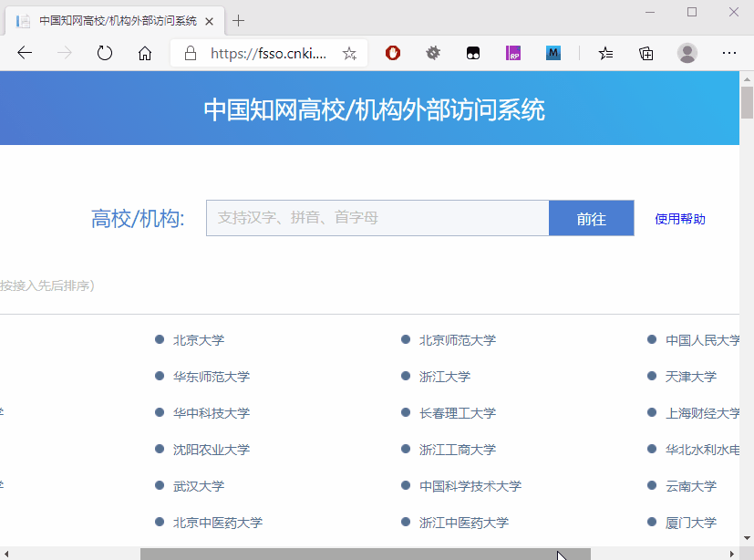
Task: Select 天津大学
Action: pos(691,376)
